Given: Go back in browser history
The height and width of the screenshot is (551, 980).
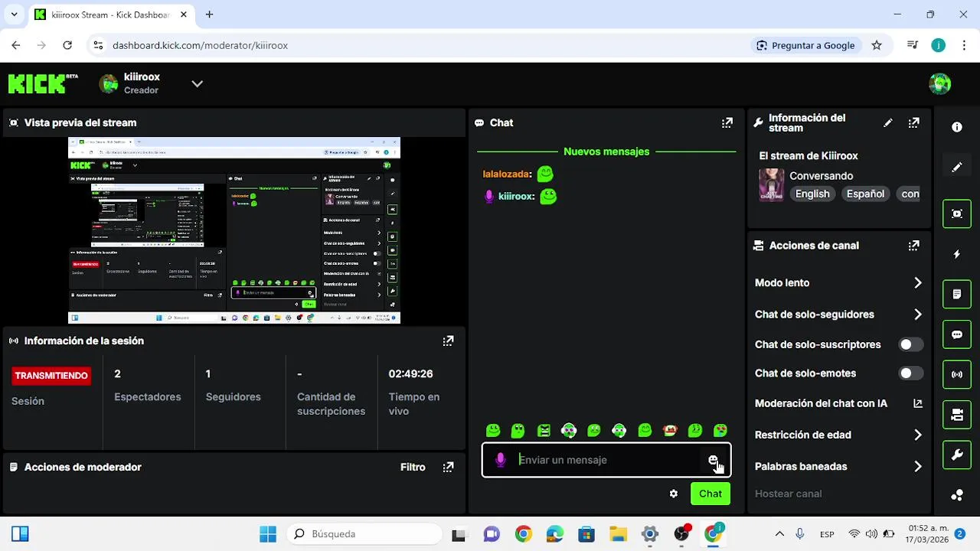Looking at the screenshot, I should 15,45.
